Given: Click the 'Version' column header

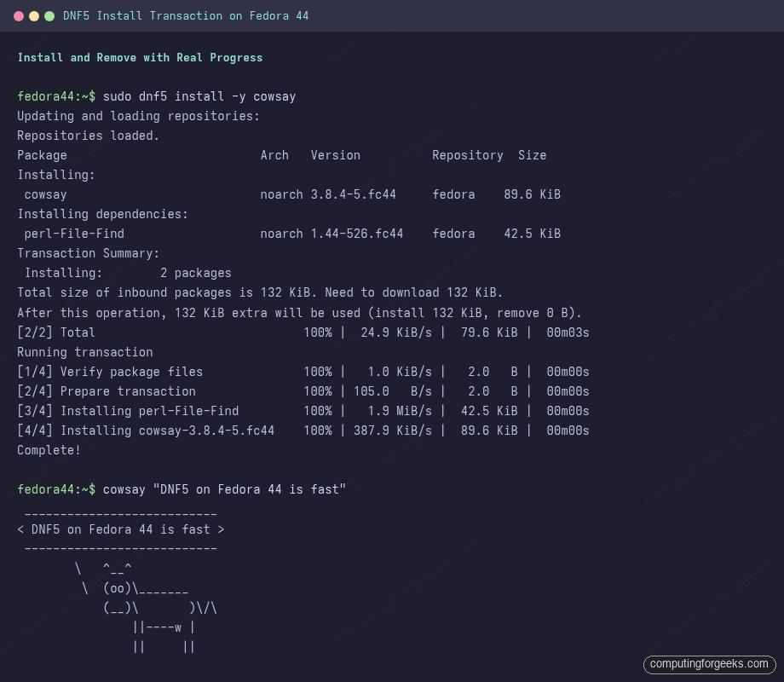Looking at the screenshot, I should 336,155.
